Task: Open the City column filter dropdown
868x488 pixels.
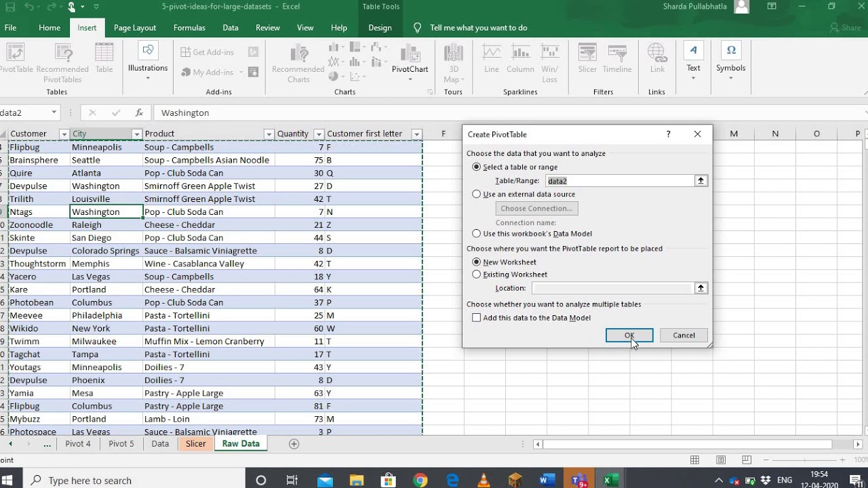Action: click(x=136, y=134)
